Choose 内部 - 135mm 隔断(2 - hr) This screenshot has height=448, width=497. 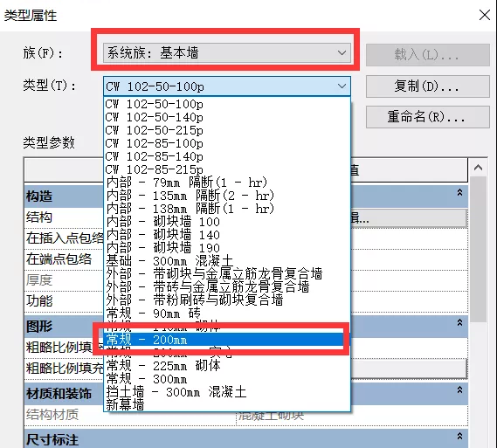pyautogui.click(x=227, y=196)
